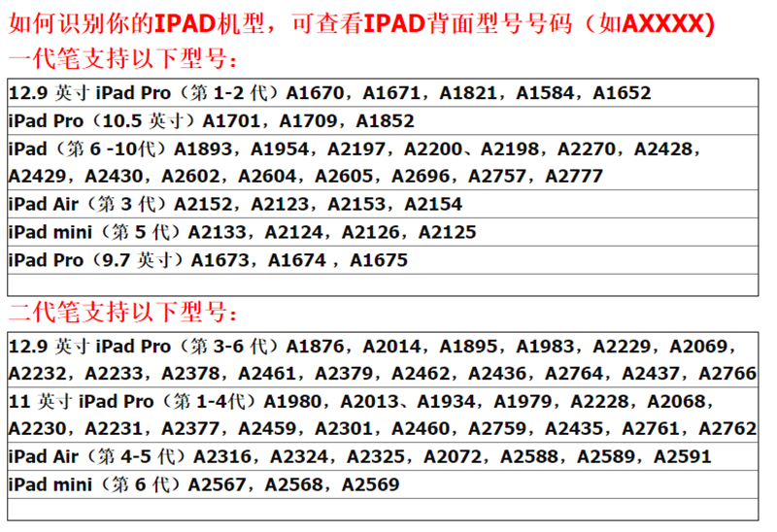Click model number A2014
Viewport: 777px width, 532px height.
point(391,347)
